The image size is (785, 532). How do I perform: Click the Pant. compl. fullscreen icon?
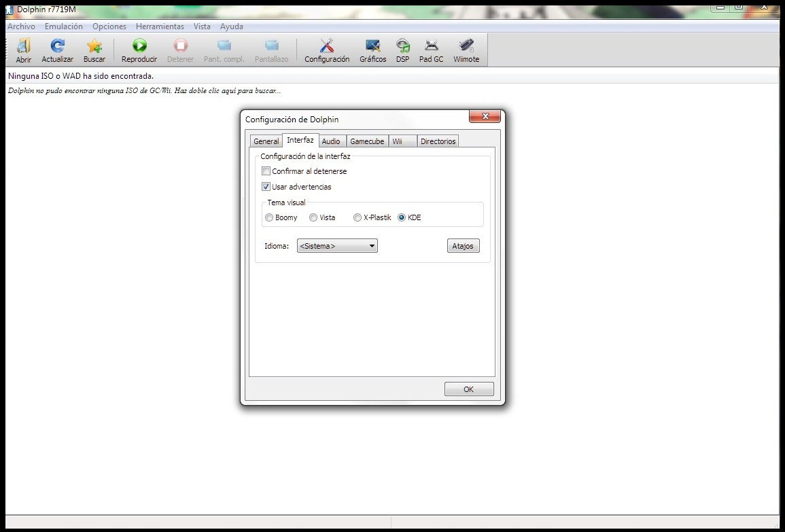click(x=224, y=46)
